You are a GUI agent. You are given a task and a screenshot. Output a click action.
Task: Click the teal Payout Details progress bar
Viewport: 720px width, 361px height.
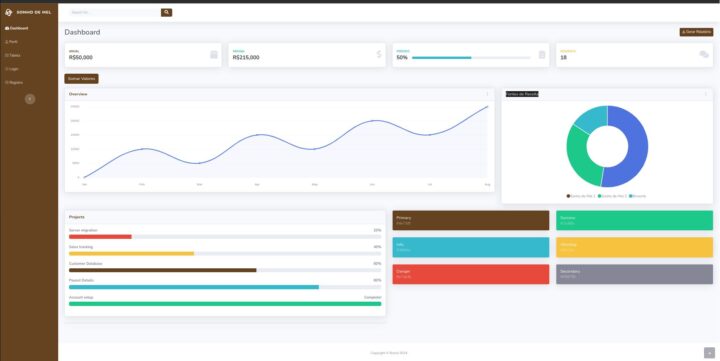click(x=194, y=287)
